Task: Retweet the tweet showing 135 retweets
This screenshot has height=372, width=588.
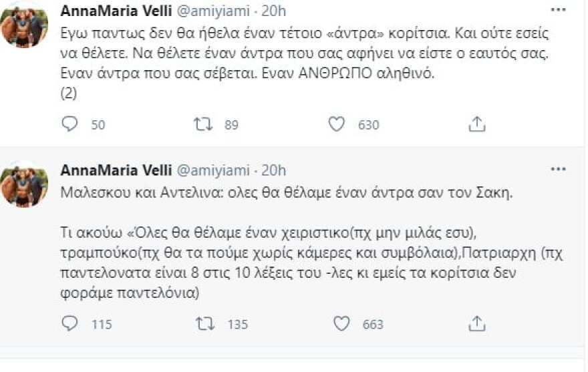Action: click(x=203, y=324)
